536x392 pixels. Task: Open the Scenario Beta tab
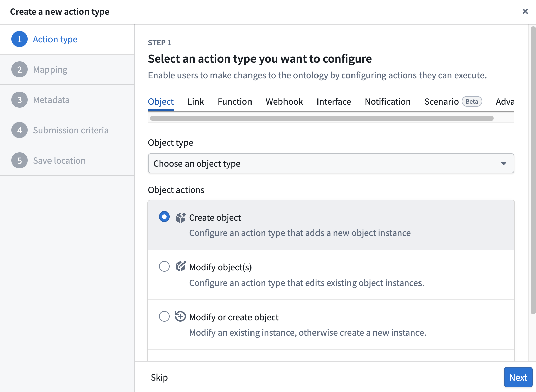click(x=453, y=102)
